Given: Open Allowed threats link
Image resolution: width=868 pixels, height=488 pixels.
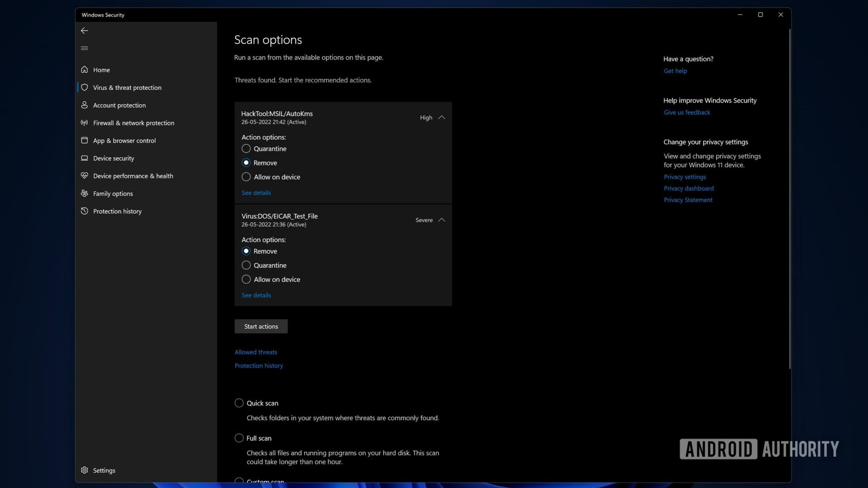Looking at the screenshot, I should pos(256,352).
